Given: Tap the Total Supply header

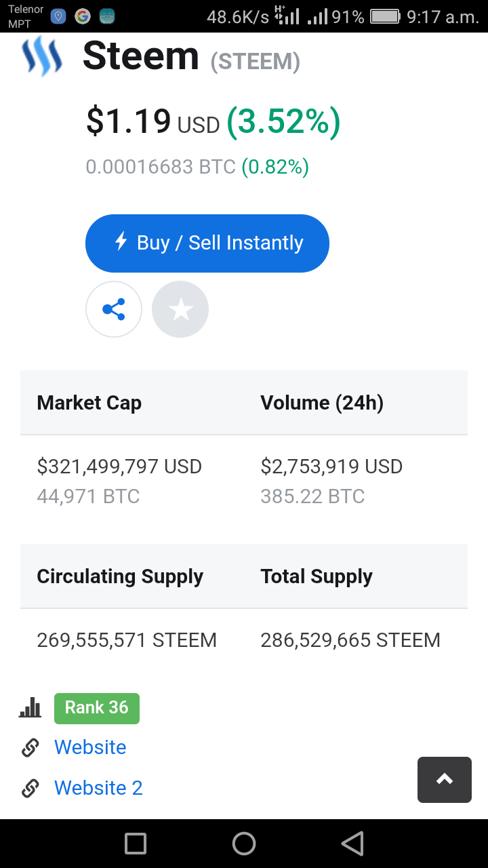Looking at the screenshot, I should click(317, 576).
